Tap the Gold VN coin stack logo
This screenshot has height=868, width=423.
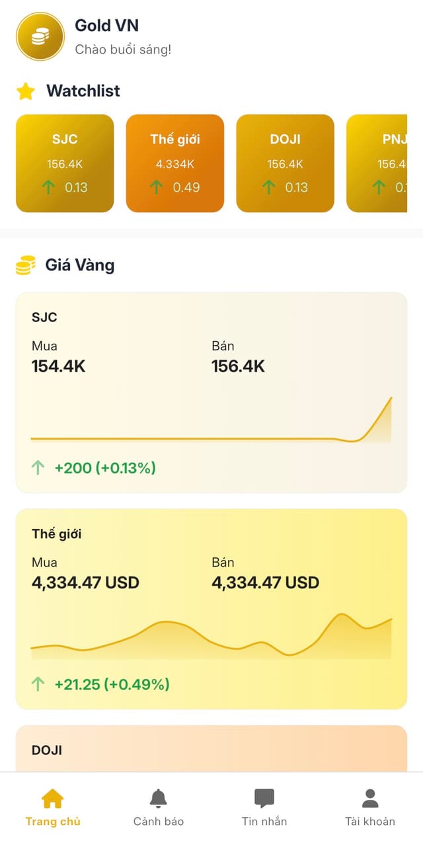tap(40, 37)
